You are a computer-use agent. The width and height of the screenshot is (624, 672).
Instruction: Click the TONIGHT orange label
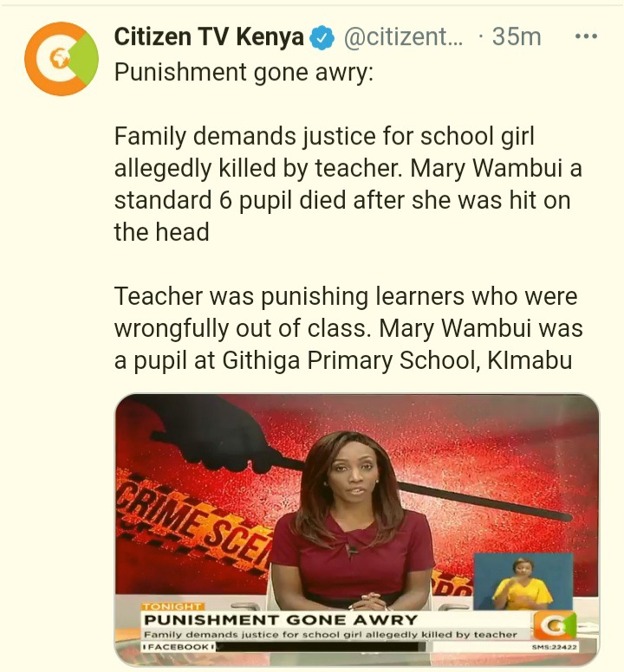172,607
